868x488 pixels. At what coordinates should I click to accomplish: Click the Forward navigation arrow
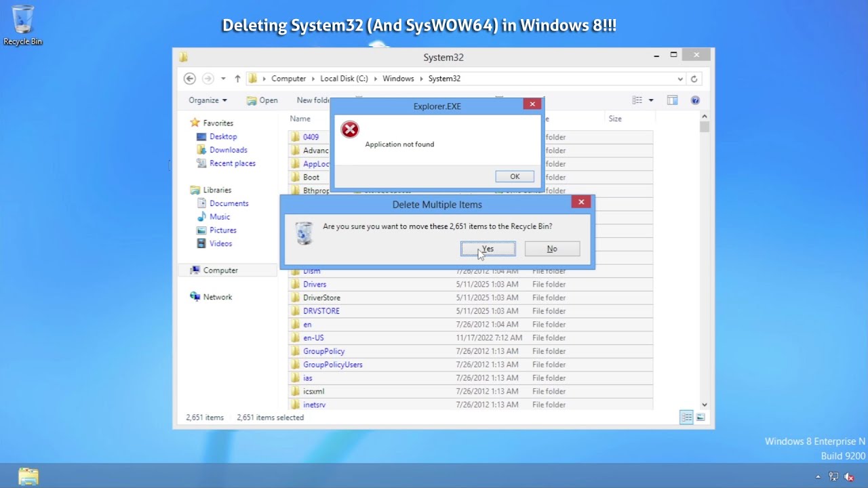point(208,79)
